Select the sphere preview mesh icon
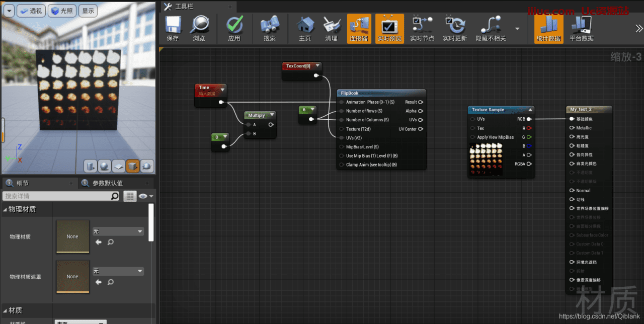The height and width of the screenshot is (324, 644). tap(105, 166)
